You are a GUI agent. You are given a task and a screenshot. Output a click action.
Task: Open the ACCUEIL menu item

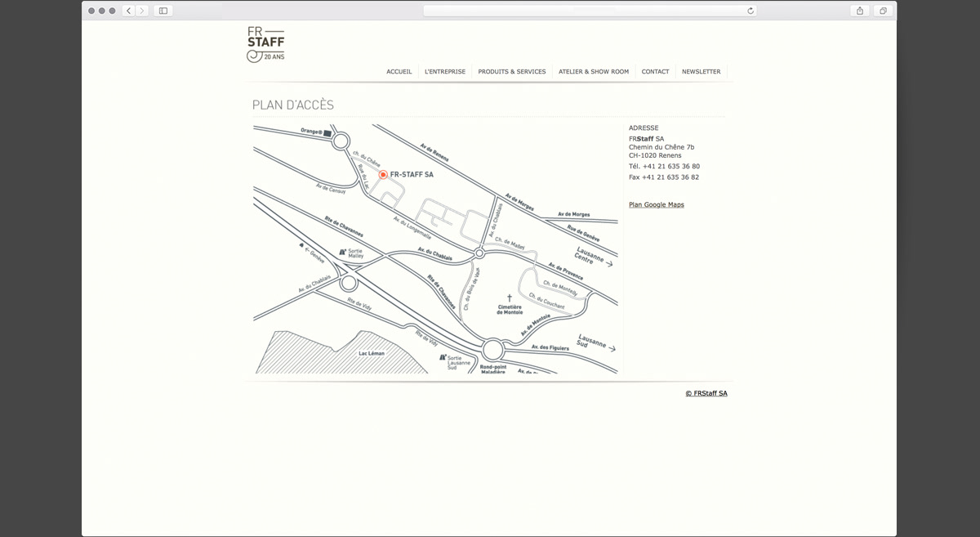pos(399,72)
